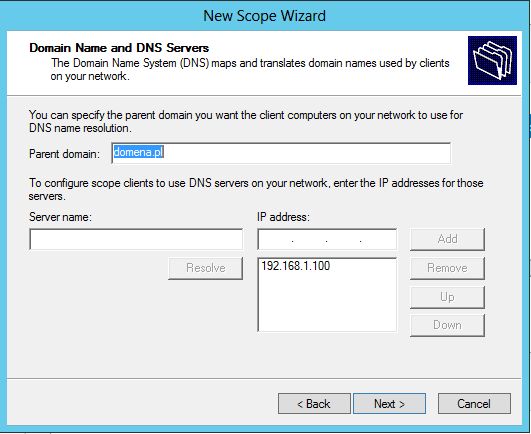
Task: Proceed with the Next button
Action: coord(389,404)
